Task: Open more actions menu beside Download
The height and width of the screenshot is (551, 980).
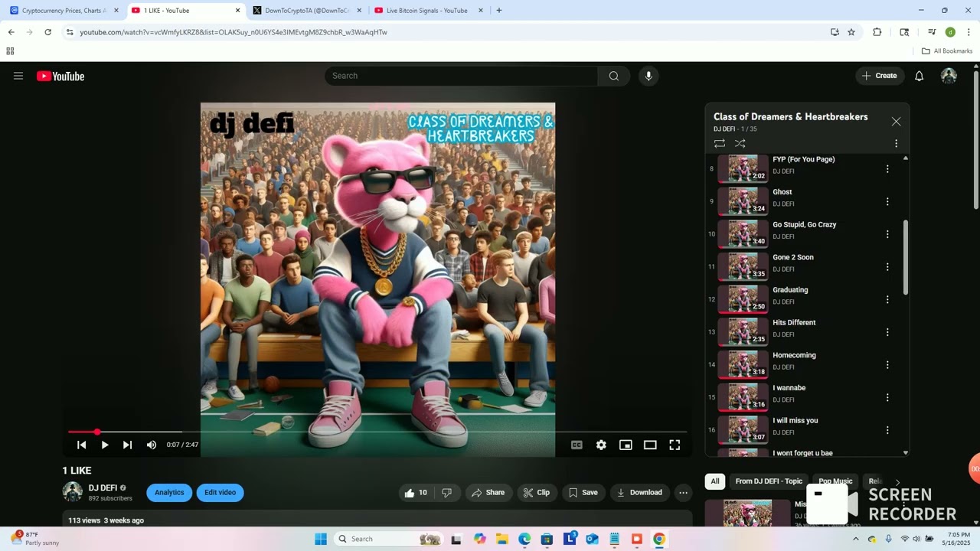Action: (684, 493)
